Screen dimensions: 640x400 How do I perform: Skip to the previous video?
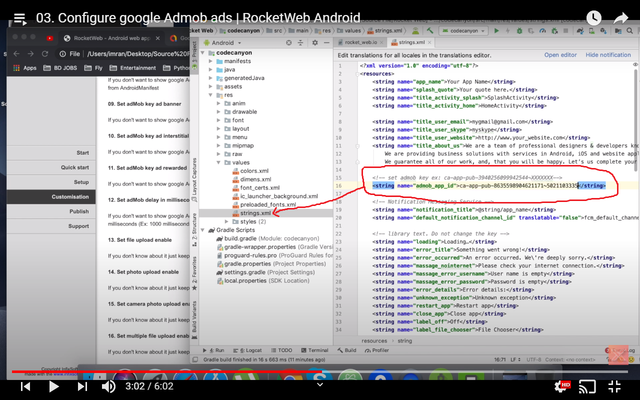[x=25, y=386]
